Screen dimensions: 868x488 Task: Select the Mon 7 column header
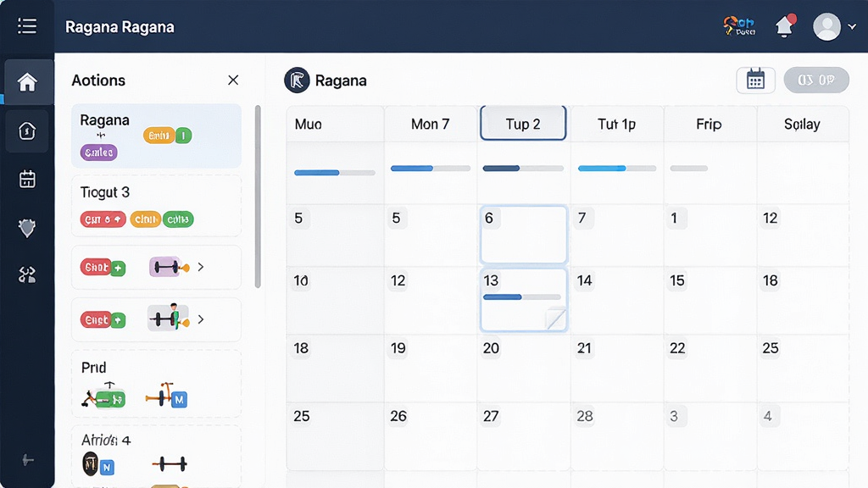(430, 124)
